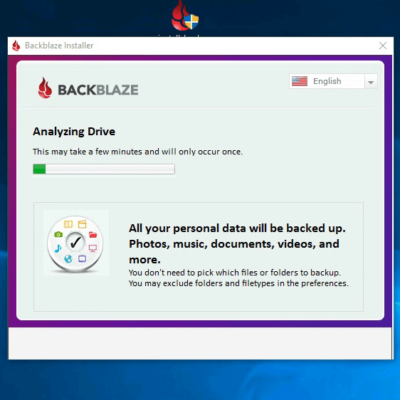This screenshot has width=400, height=400.
Task: Click the 'Analyzing Drive' heading
Action: tap(74, 131)
